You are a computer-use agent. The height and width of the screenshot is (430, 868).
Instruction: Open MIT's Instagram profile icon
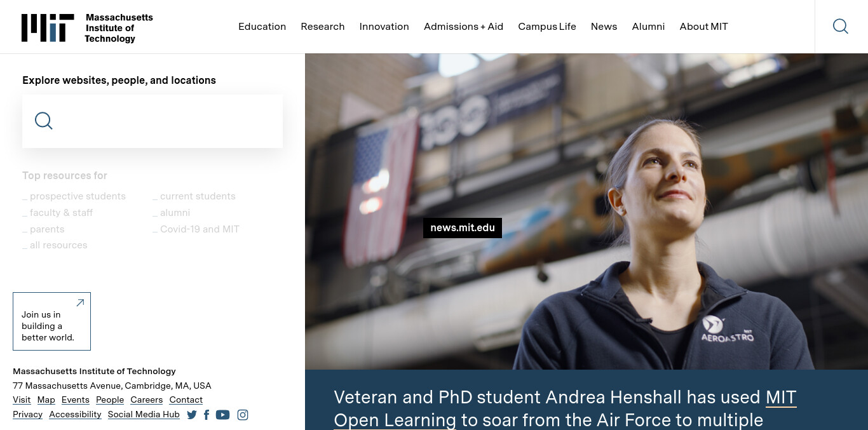(243, 415)
